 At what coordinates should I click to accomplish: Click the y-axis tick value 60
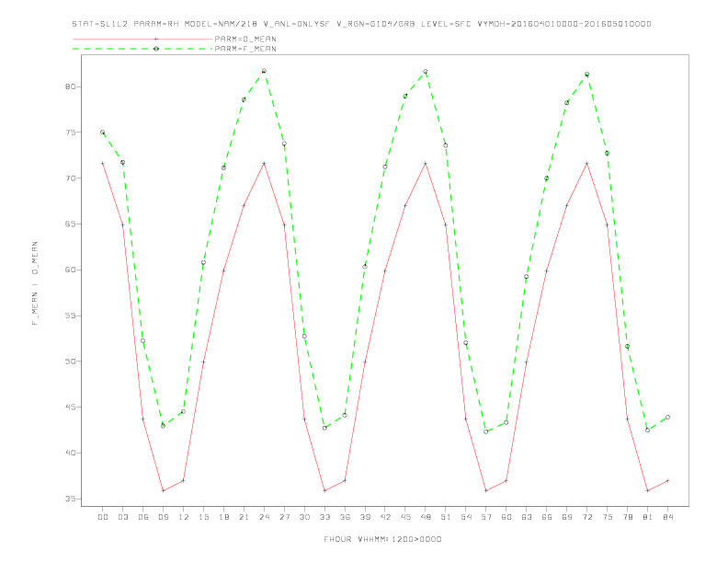70,270
